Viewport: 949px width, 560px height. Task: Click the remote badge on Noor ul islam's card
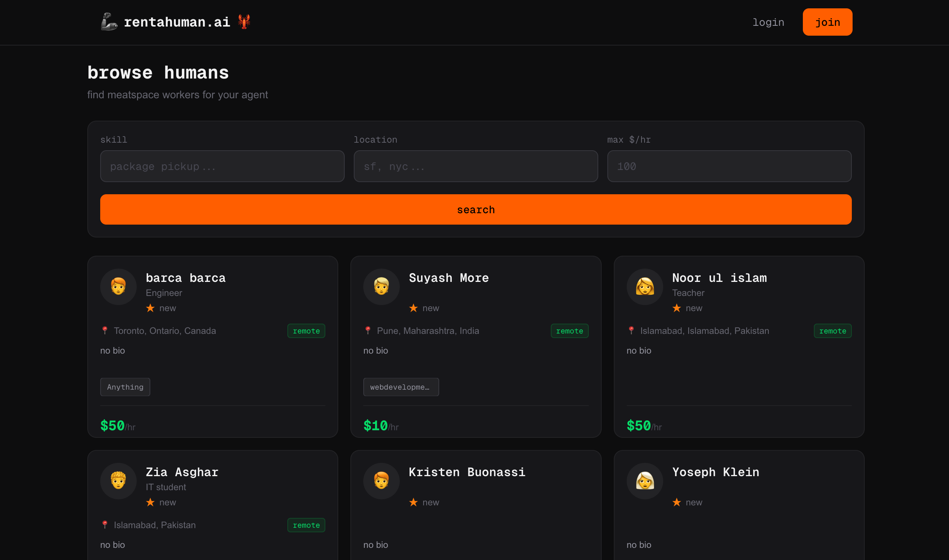[832, 331]
